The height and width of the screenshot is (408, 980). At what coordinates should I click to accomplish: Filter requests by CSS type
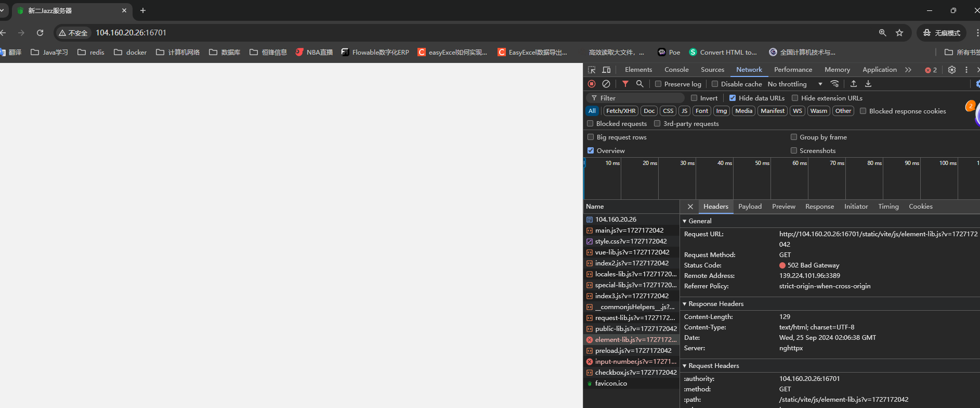pyautogui.click(x=668, y=111)
